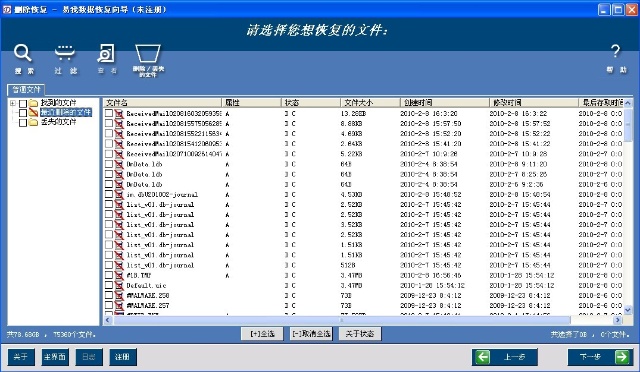Click file icon of 512B list_v01.db-journal

point(119,265)
